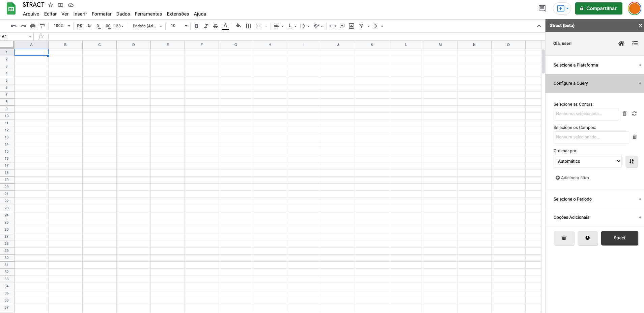Clear selected accounts with trash icon
Screen dimensions: 644x313
click(624, 114)
